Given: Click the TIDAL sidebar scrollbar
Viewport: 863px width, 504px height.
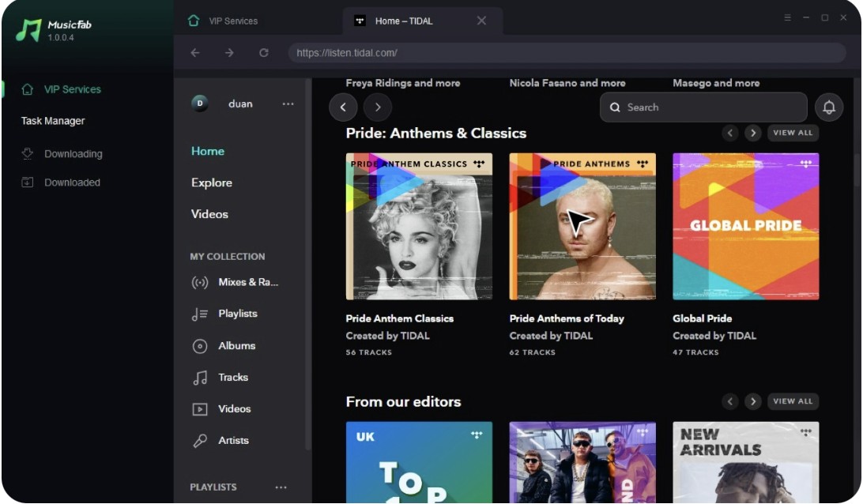Looking at the screenshot, I should pos(308,264).
